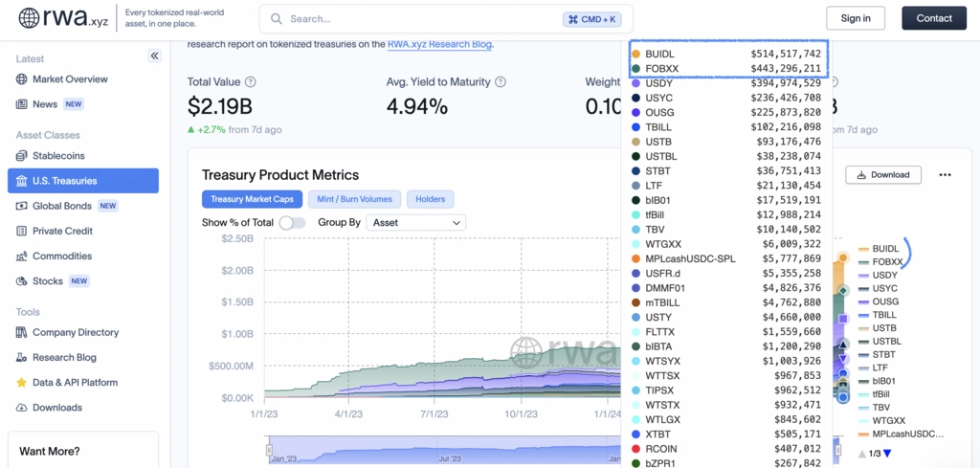
Task: Toggle WTGXX series in chart legend
Action: (x=881, y=420)
